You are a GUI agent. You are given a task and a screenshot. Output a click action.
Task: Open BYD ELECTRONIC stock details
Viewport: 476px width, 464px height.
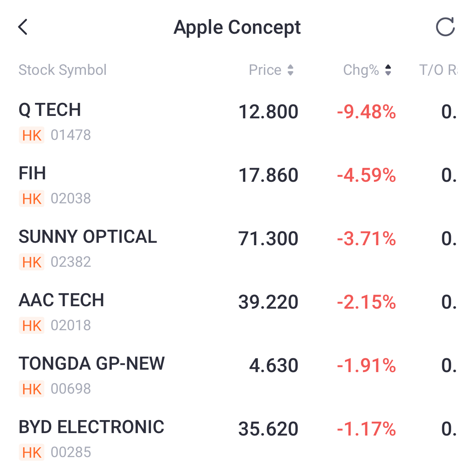[92, 427]
